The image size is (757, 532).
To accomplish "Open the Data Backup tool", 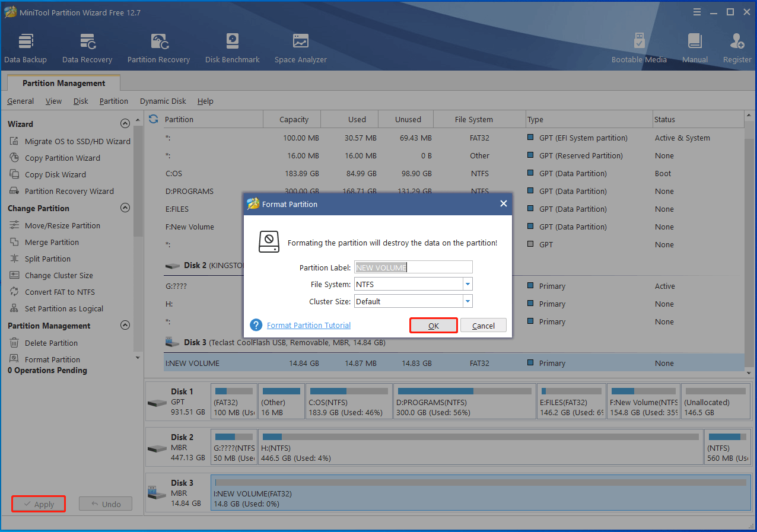I will (26, 48).
